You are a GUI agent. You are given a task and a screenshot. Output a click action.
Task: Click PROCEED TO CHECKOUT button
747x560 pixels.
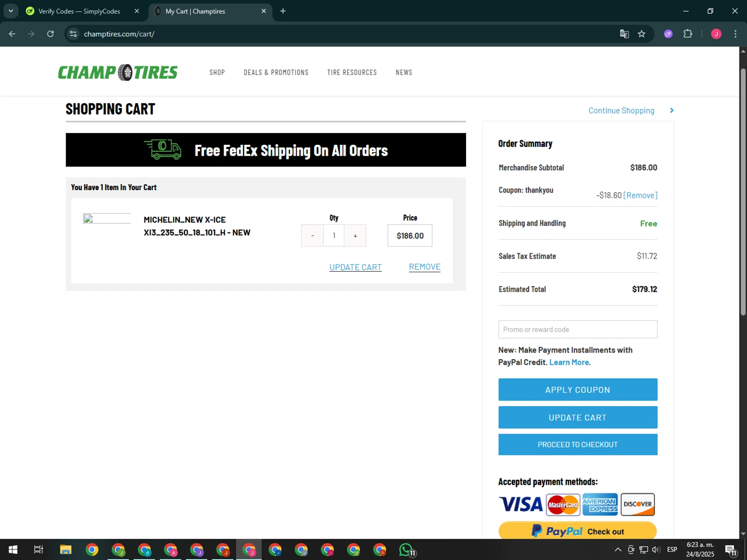point(578,445)
